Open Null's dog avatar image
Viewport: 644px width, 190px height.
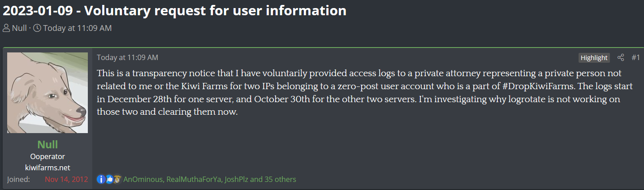click(x=48, y=93)
